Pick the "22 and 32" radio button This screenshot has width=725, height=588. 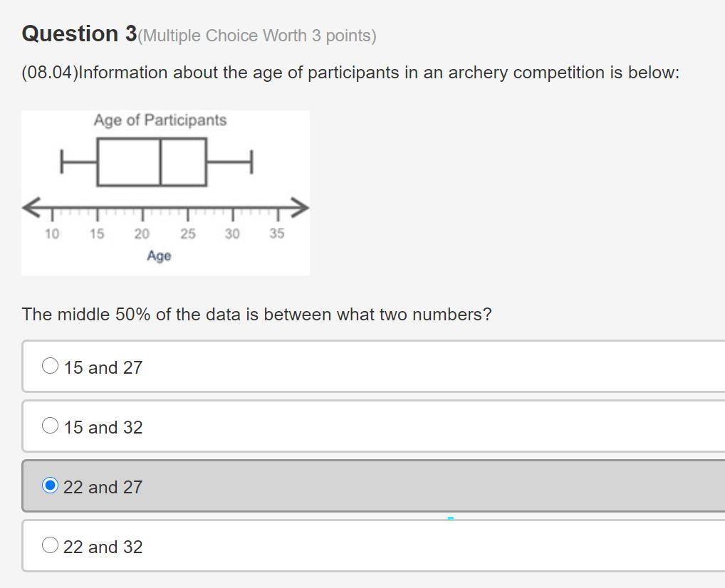(x=50, y=545)
